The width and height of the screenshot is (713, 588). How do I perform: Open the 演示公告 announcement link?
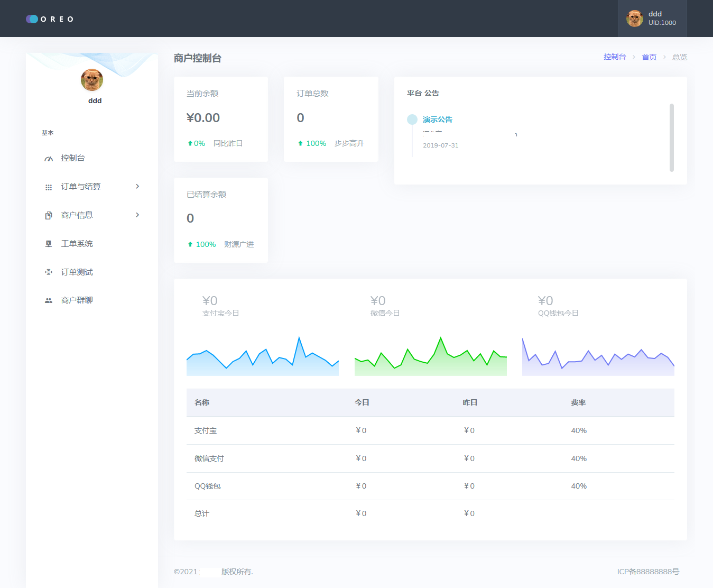(437, 120)
